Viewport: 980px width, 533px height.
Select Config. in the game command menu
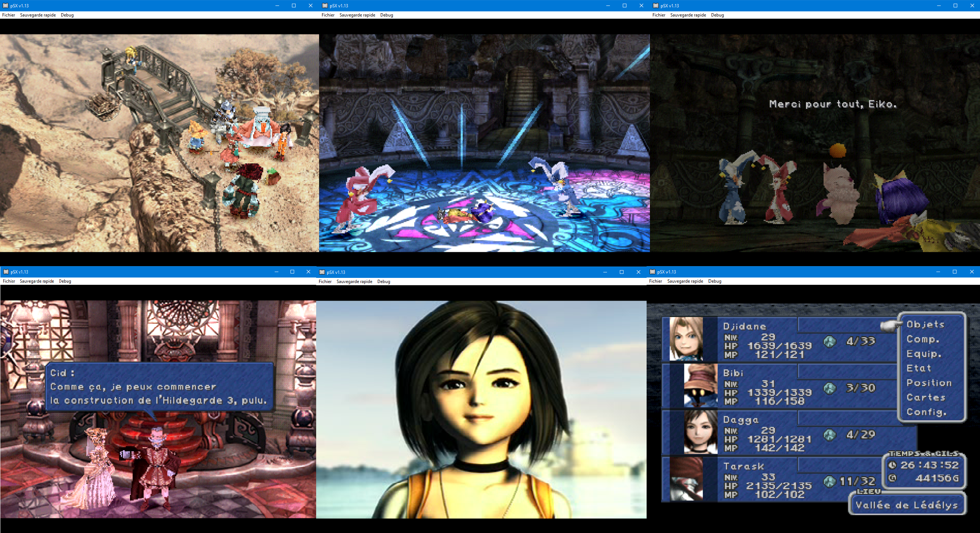pos(926,412)
